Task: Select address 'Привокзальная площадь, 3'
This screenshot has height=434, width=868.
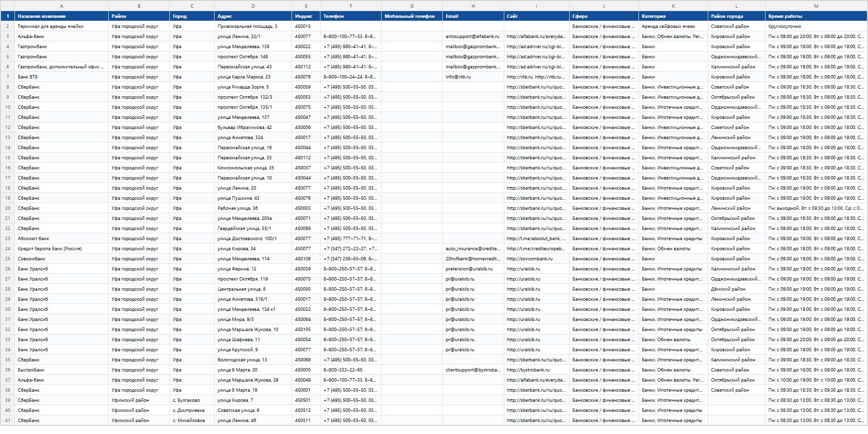Action: pos(253,26)
